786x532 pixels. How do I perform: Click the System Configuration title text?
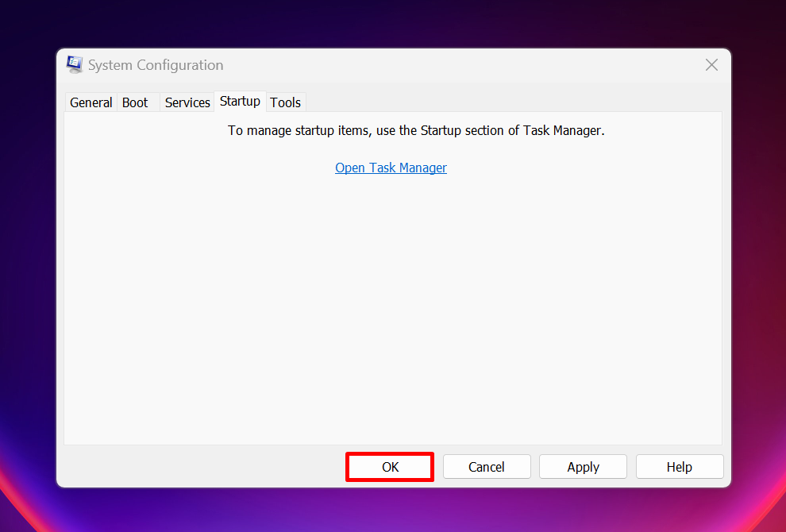click(156, 65)
